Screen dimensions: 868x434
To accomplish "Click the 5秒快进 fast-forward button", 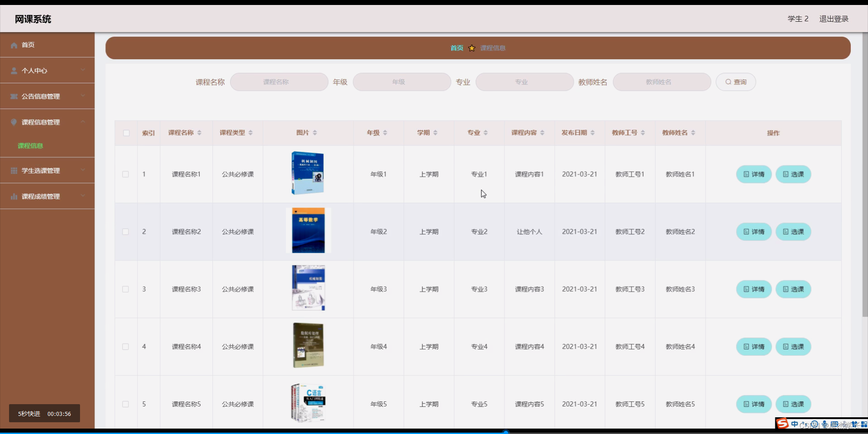I will pos(29,414).
